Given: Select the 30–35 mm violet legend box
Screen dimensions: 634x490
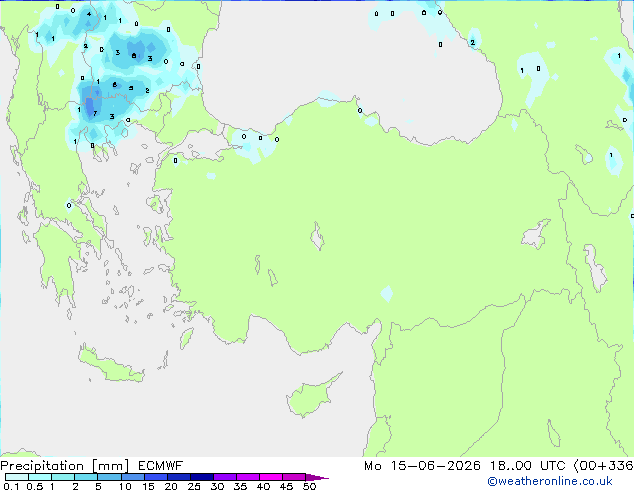Looking at the screenshot, I should coord(225,477).
